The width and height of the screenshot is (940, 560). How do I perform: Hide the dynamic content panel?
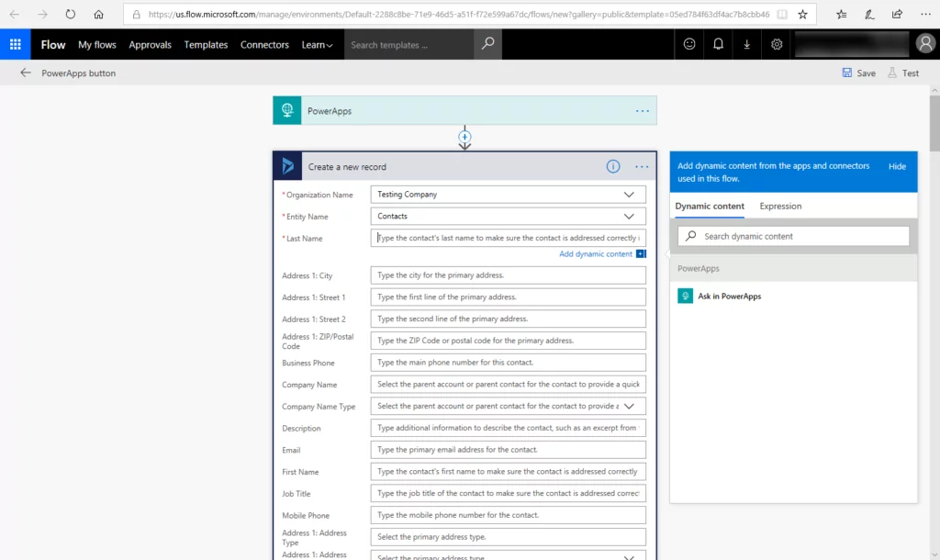pos(897,166)
